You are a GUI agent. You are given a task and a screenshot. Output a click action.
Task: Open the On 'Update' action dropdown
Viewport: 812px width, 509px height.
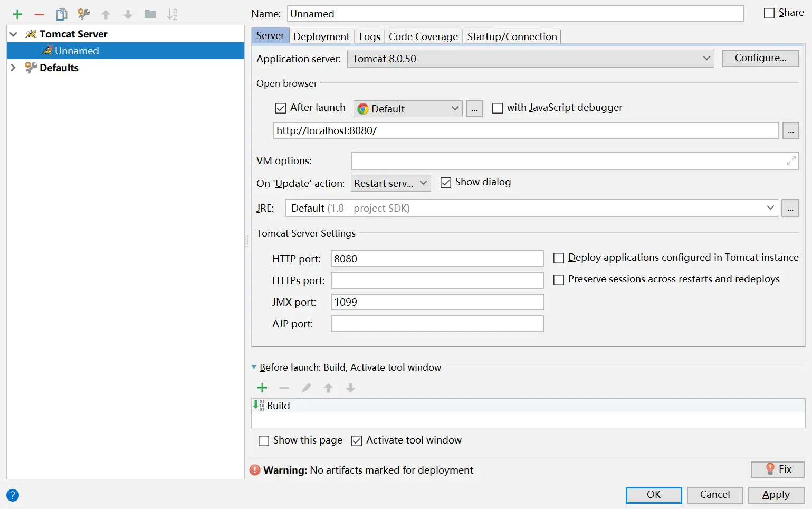tap(391, 183)
